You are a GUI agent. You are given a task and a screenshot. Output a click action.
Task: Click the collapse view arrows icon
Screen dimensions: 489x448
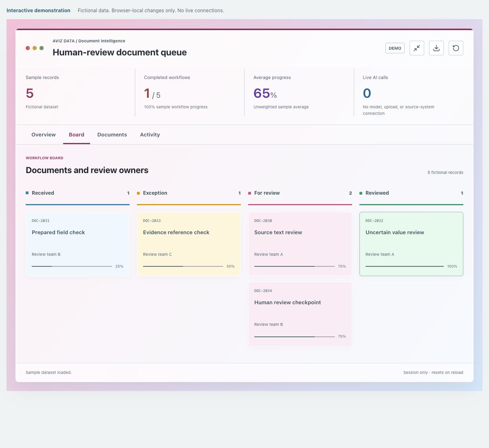(x=417, y=48)
